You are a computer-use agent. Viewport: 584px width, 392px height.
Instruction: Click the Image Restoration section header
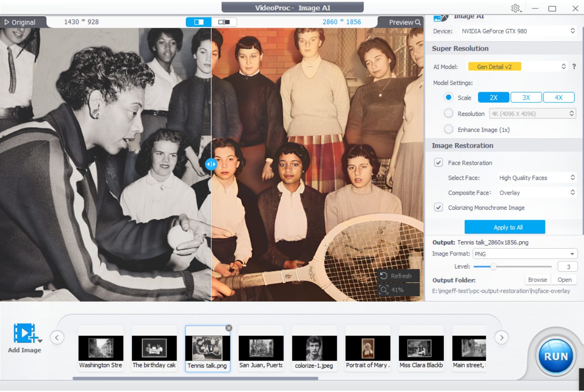[463, 145]
